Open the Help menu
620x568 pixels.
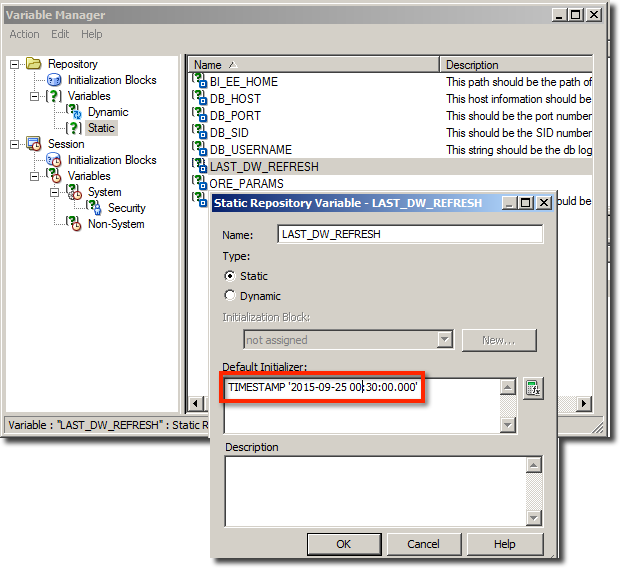(92, 34)
